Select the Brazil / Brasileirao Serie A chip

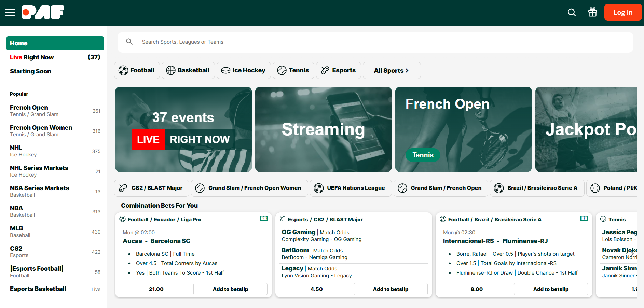coord(537,188)
